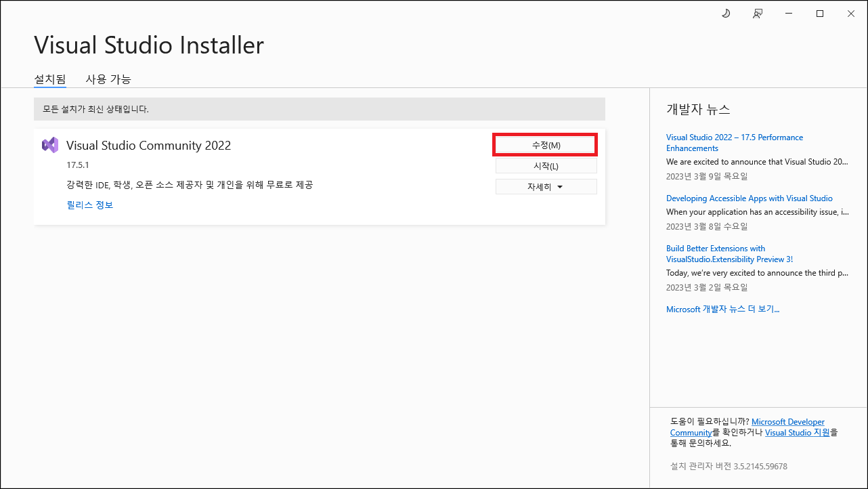The image size is (868, 489).
Task: Click the 모든 설치가 최신 상태입니다 banner
Action: [320, 109]
